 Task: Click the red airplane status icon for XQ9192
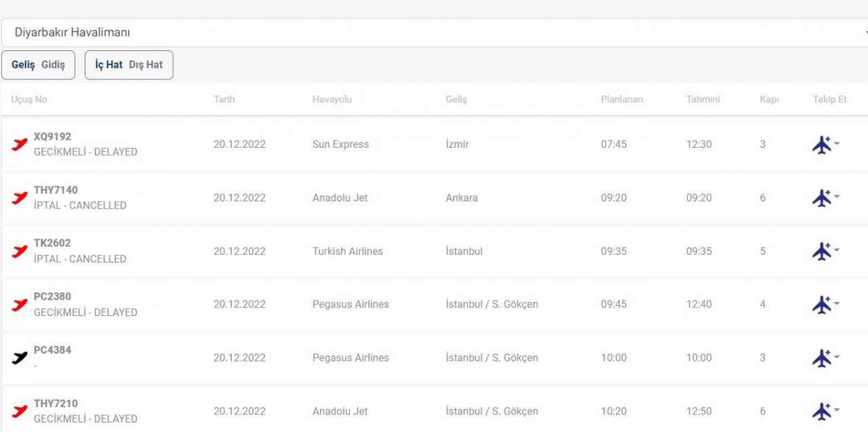20,144
